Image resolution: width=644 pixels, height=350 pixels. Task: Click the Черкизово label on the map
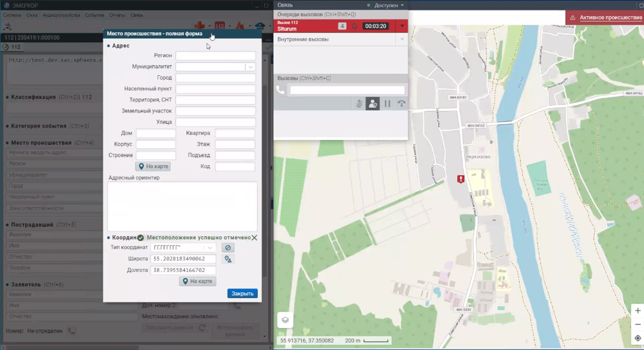pyautogui.click(x=478, y=157)
